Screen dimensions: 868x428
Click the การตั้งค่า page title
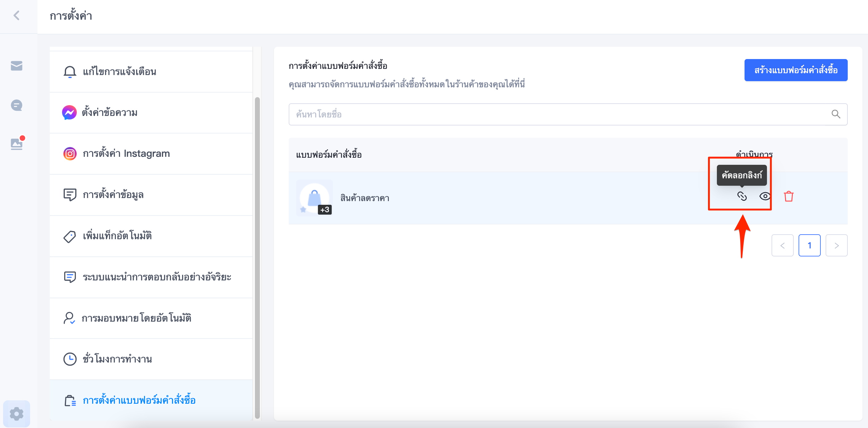[x=71, y=16]
